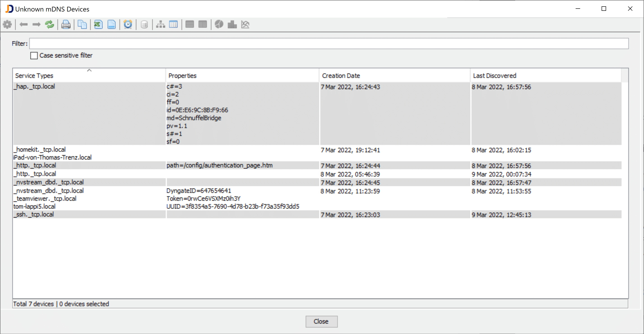Click the sort indicator on Service Types column

click(89, 71)
